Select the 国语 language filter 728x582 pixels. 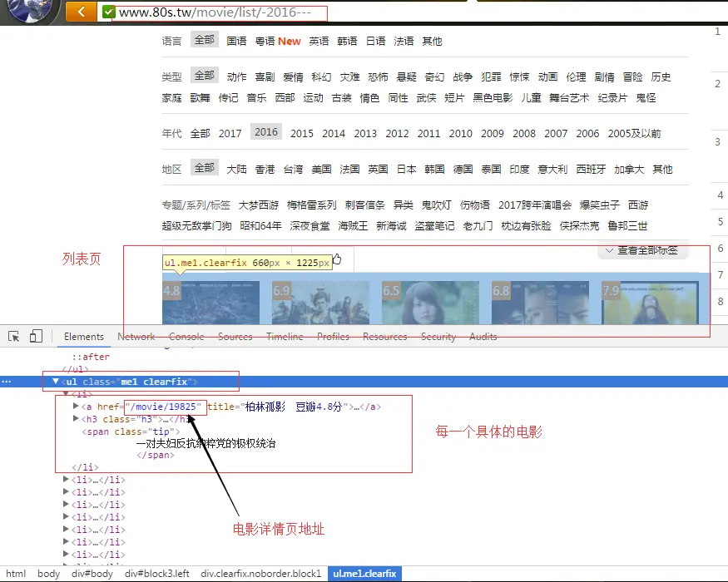click(x=236, y=42)
